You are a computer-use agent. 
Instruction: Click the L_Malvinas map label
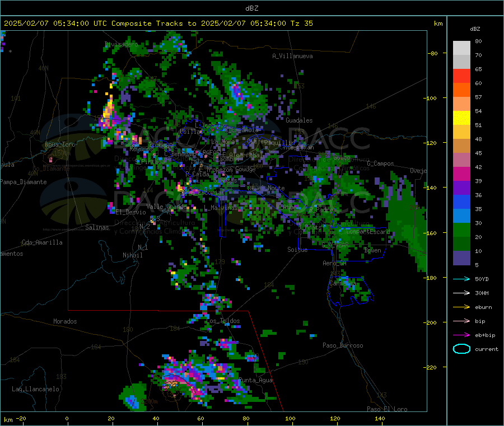tap(221, 208)
